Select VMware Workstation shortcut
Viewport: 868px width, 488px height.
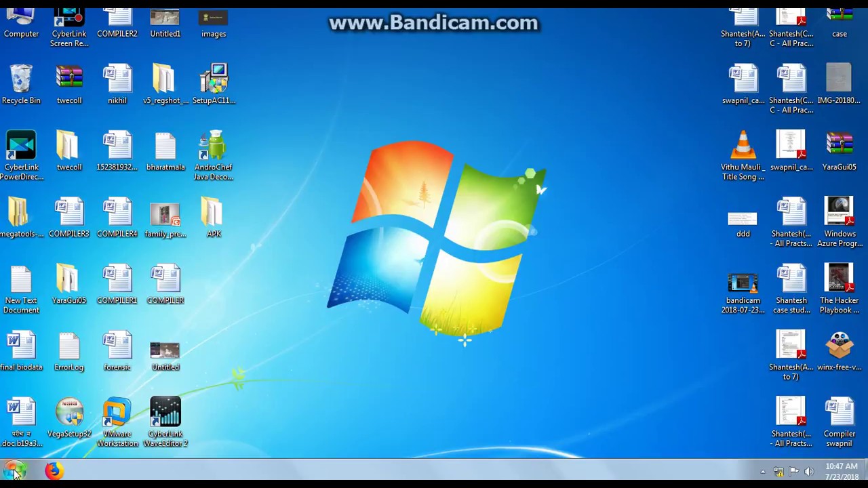(117, 422)
